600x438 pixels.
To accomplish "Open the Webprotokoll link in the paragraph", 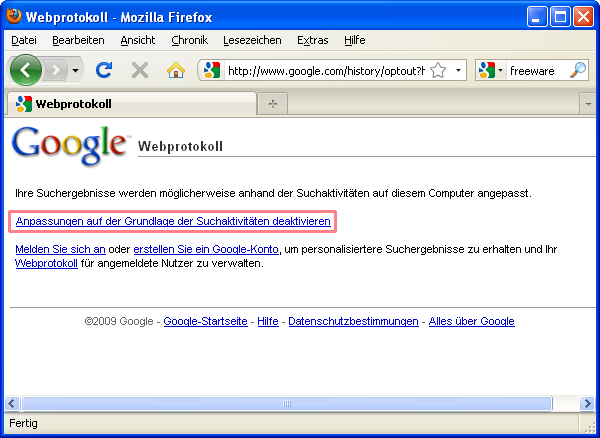I will click(46, 264).
